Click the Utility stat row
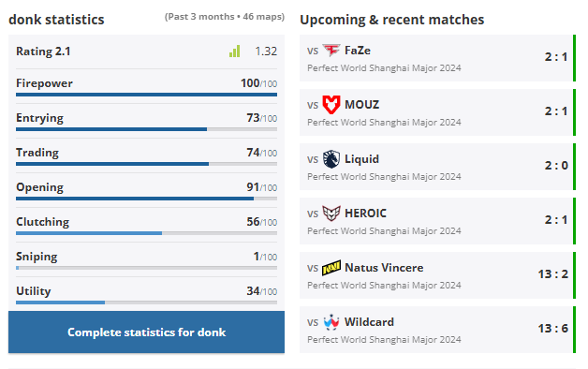The image size is (588, 369). tap(146, 294)
